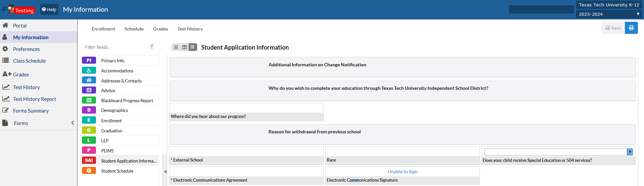
Task: Click the Filter fields input
Action: point(114,47)
